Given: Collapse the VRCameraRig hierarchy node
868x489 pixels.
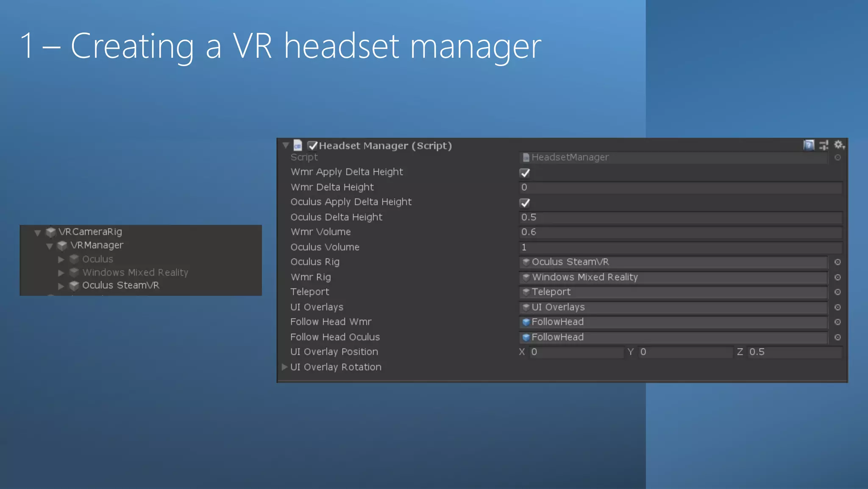Looking at the screenshot, I should coord(38,232).
